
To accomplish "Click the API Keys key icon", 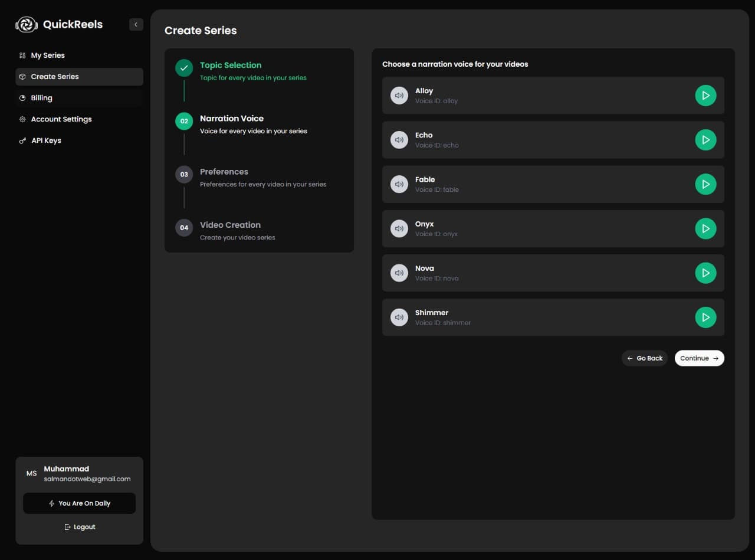I will point(22,140).
